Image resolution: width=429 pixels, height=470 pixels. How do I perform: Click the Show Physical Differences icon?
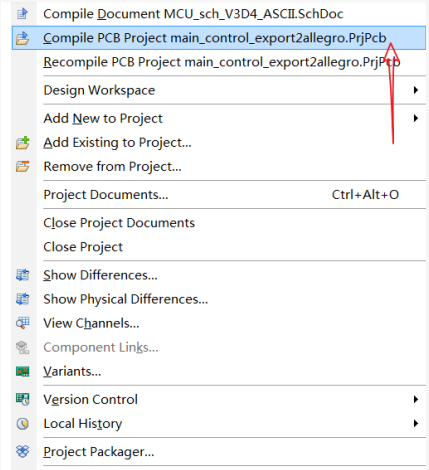click(x=22, y=299)
